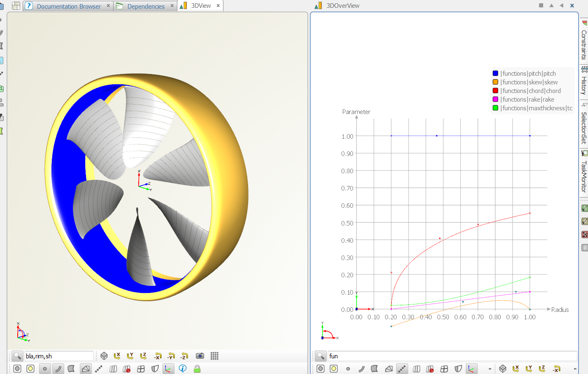
Task: Click green check status icon on right edge
Action: click(x=584, y=208)
